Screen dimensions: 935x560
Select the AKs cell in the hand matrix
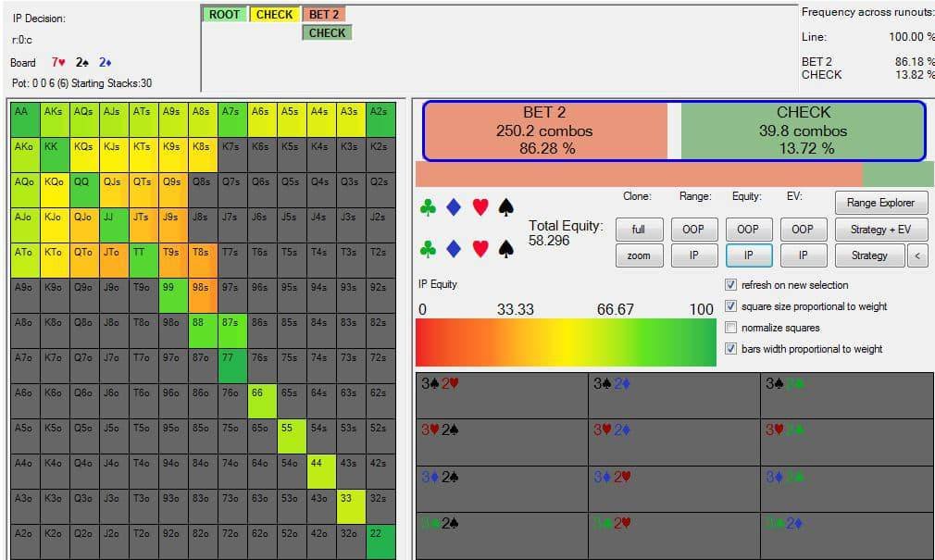[x=54, y=111]
